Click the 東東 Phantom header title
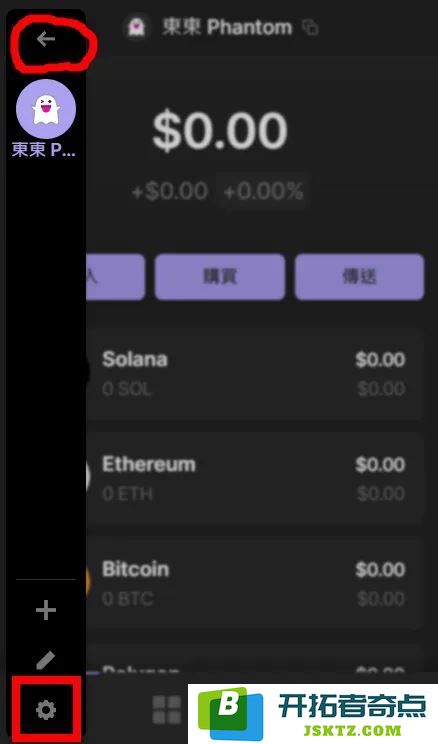The image size is (438, 744). click(x=227, y=28)
